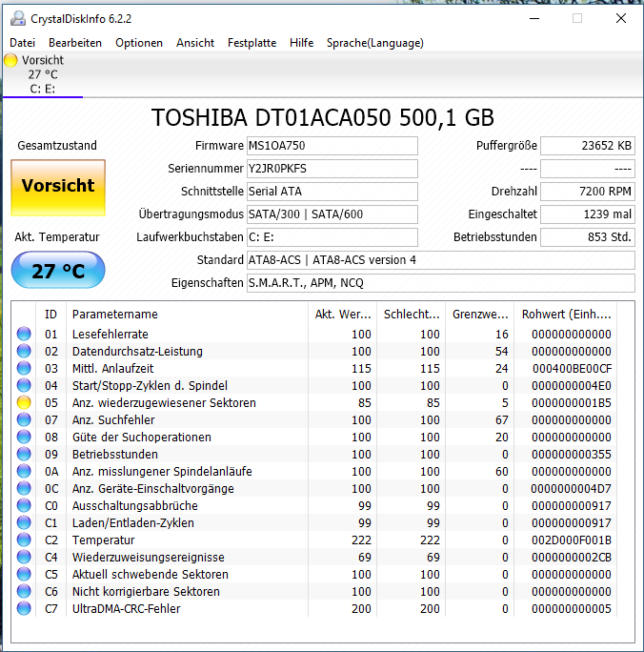Click the status icon for Geräte-Einschaltvorgänge
Screen dimensions: 644x652
tap(24, 488)
